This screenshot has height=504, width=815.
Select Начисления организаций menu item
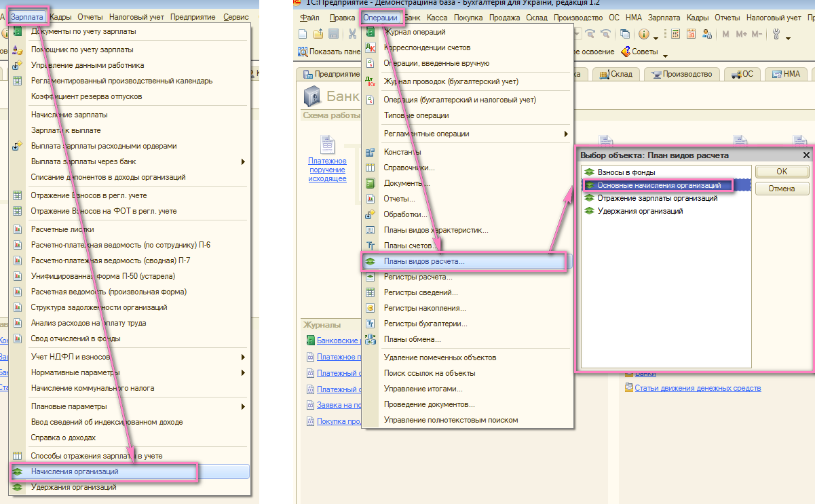tap(130, 471)
